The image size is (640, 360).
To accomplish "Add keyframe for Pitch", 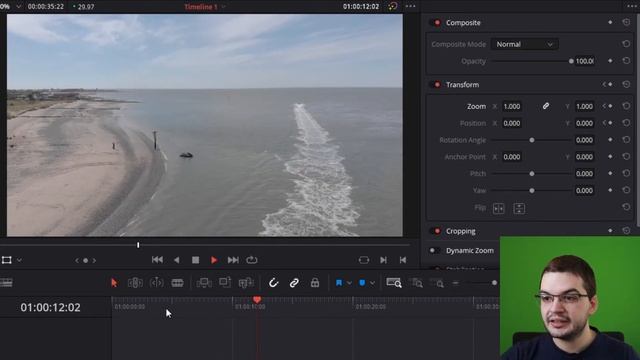I will pyautogui.click(x=610, y=173).
